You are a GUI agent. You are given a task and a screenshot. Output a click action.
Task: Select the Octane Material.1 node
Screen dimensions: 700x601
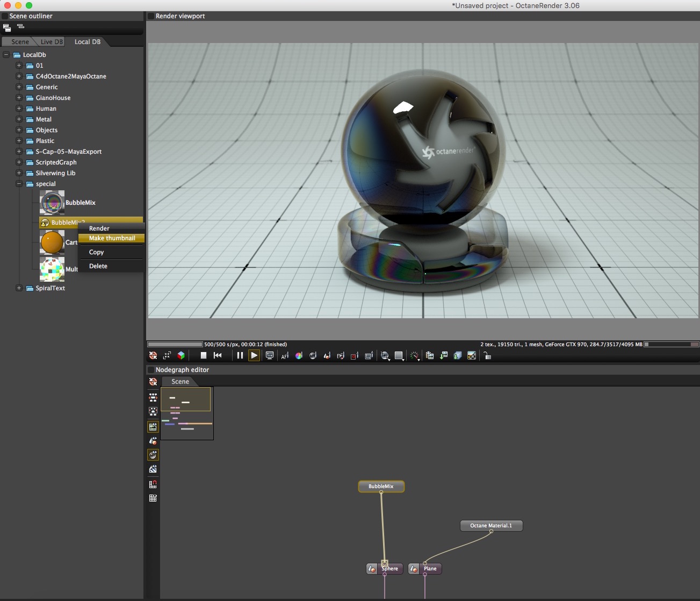[x=491, y=526]
